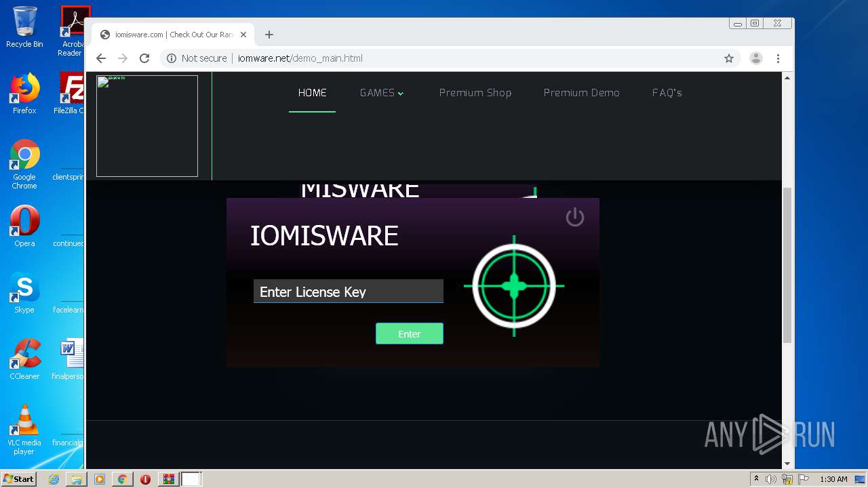Open Internet Explorer from the taskbar
Viewport: 868px width, 488px height.
coord(54,479)
